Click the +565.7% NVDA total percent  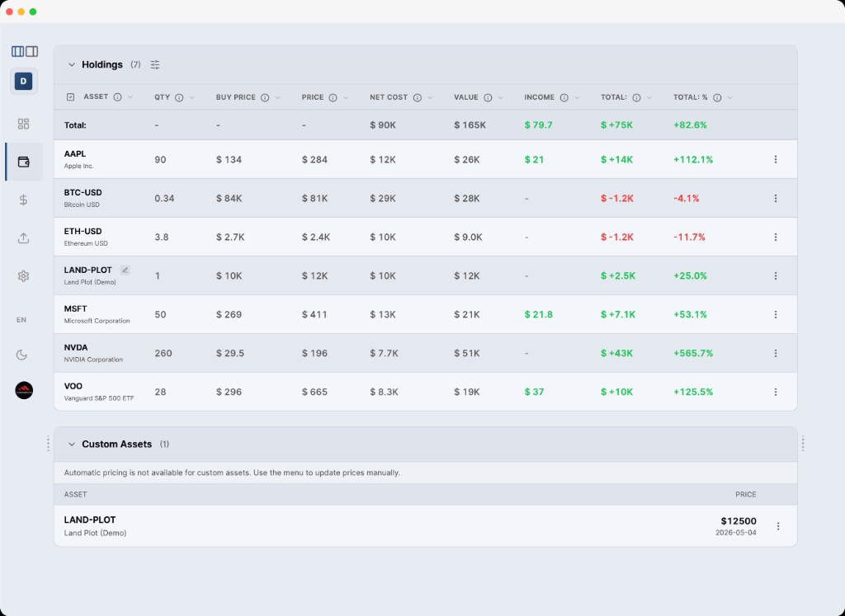[x=693, y=353]
